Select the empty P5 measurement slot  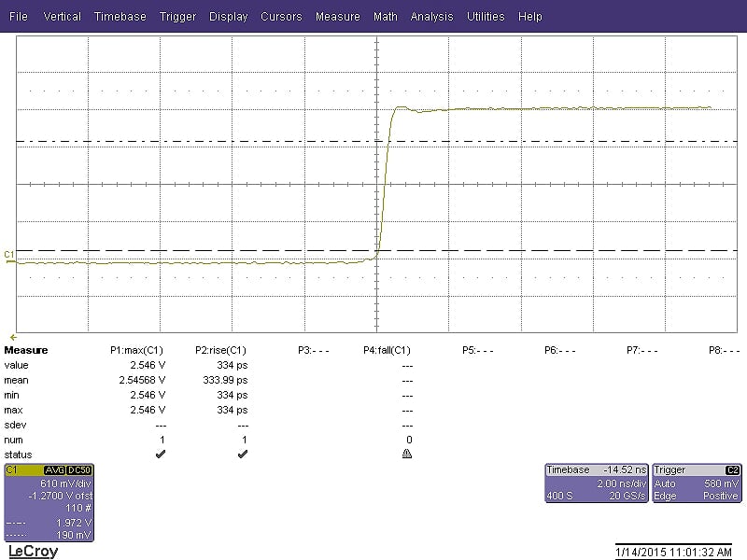[478, 351]
